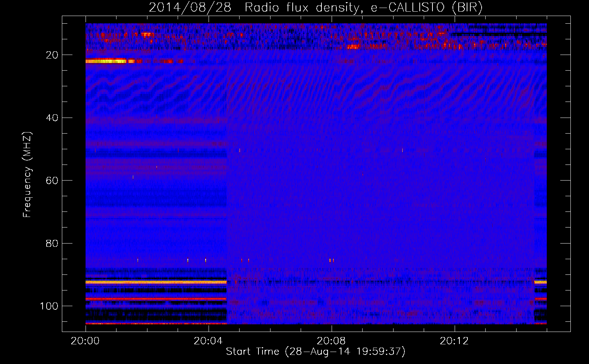Click the '20:00' time tick label
The image size is (589, 364).
(85, 341)
